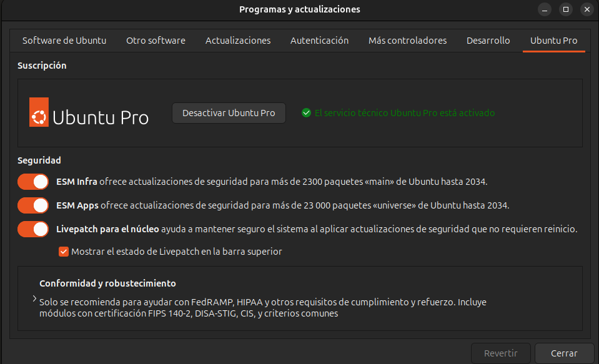Uncheck Mostrar el estado de Livepatch
This screenshot has width=599, height=364.
click(x=64, y=252)
